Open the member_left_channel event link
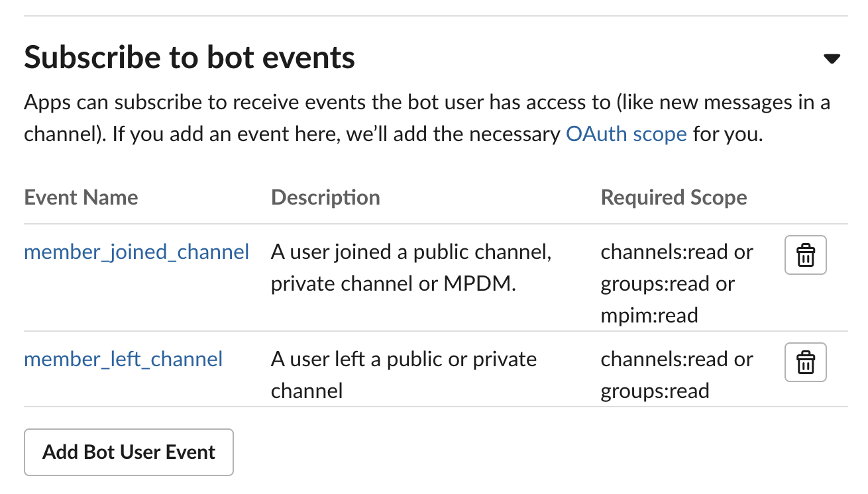The height and width of the screenshot is (494, 868). point(123,360)
